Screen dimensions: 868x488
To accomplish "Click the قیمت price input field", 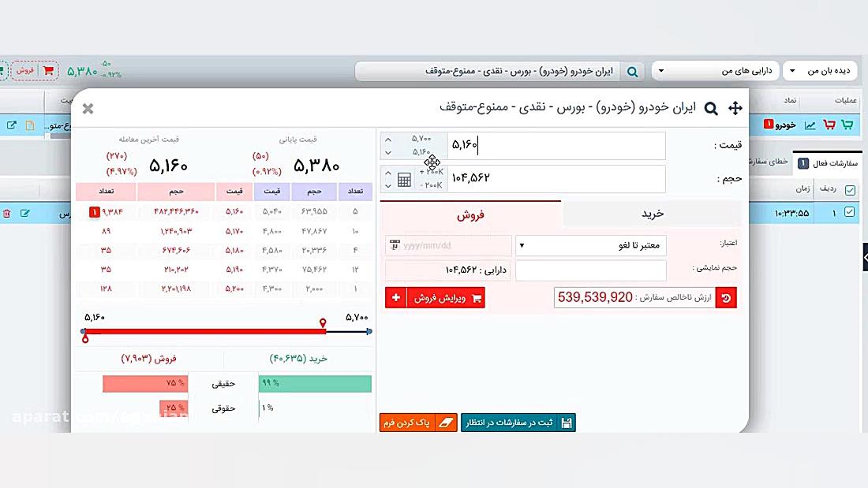I will coord(556,145).
